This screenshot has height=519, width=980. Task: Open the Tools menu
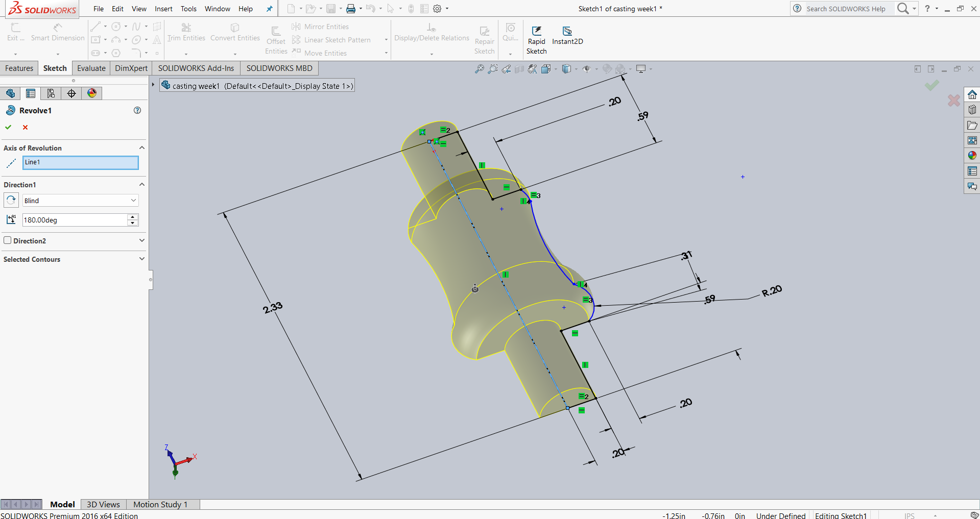click(x=188, y=9)
